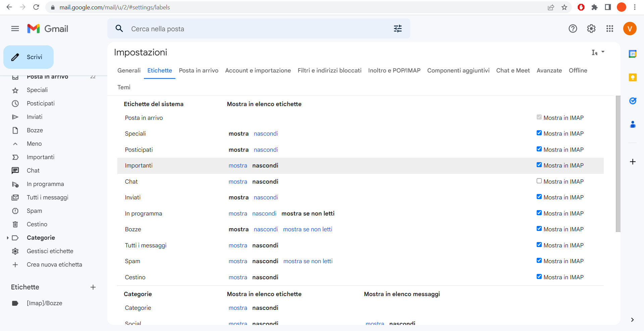This screenshot has width=644, height=331.
Task: Open the Gmail settings gear icon
Action: pos(591,29)
